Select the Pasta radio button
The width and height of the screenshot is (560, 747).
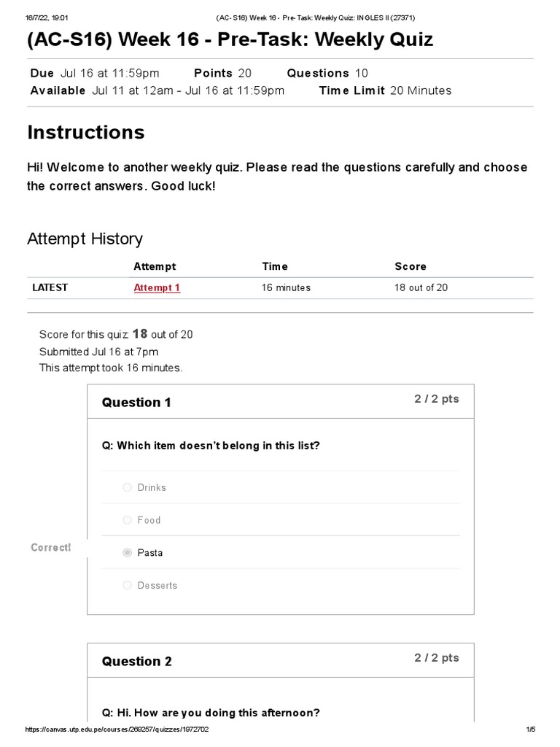click(x=128, y=553)
